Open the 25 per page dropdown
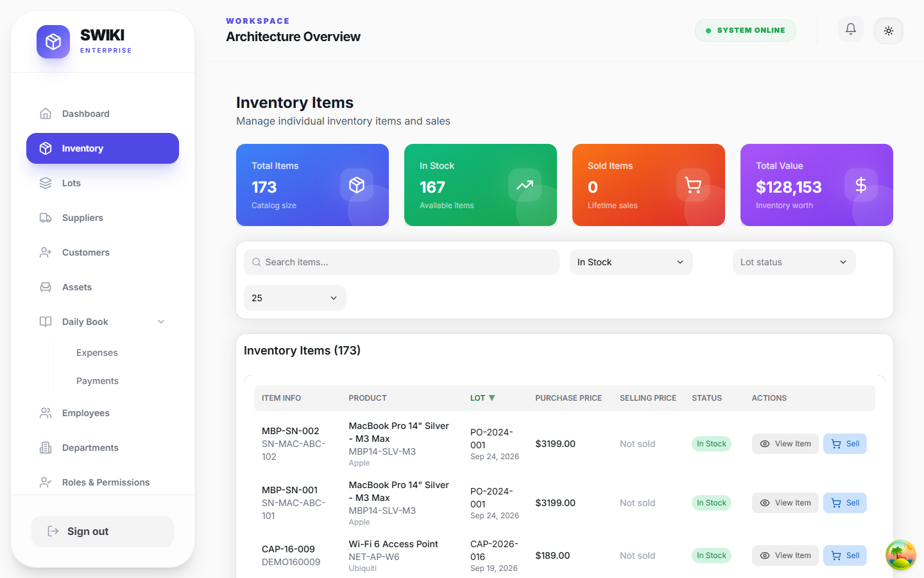The image size is (924, 578). [295, 298]
